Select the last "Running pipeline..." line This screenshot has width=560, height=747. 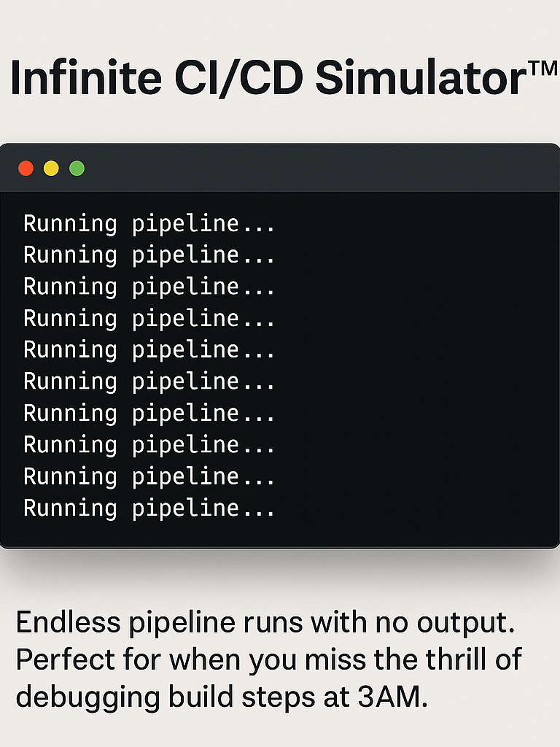(149, 508)
